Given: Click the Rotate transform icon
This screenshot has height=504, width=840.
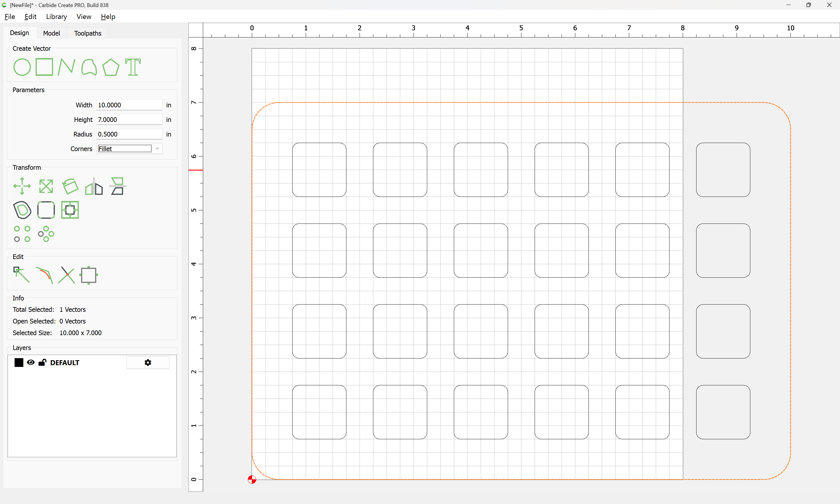Looking at the screenshot, I should tap(70, 186).
